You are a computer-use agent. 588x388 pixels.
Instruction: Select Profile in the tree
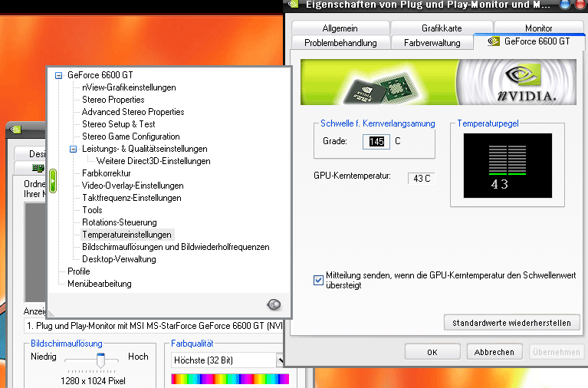(79, 271)
